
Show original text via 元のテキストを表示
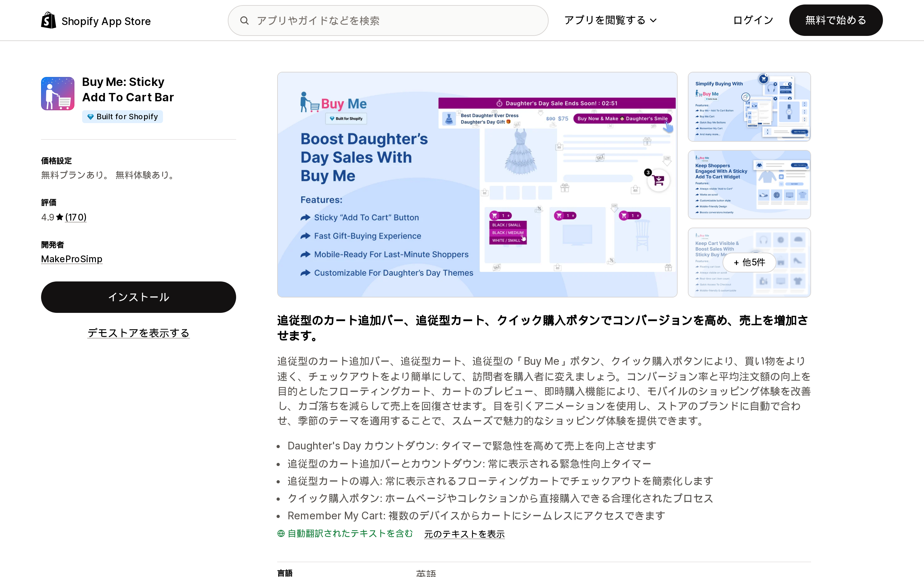[x=464, y=534]
